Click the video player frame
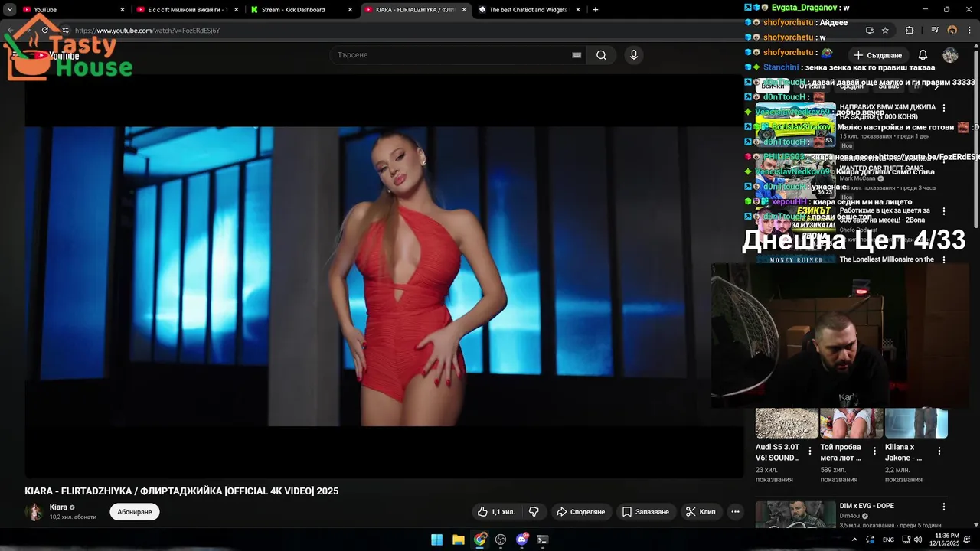Viewport: 980px width, 551px height. pyautogui.click(x=384, y=276)
